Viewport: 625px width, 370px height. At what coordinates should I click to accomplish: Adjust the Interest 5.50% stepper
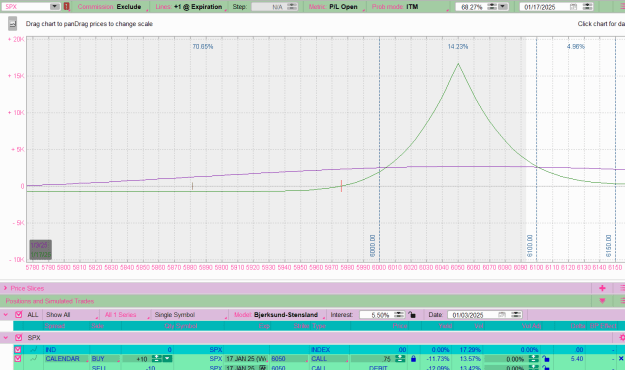[x=399, y=315]
